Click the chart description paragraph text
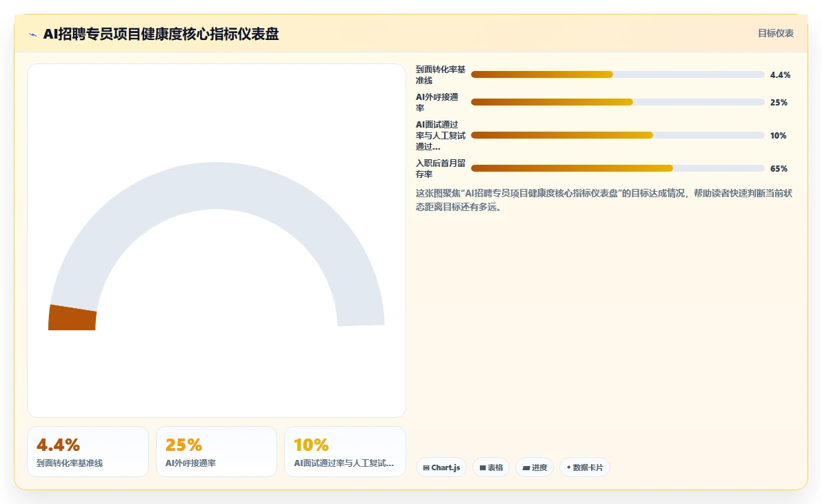 click(x=604, y=200)
